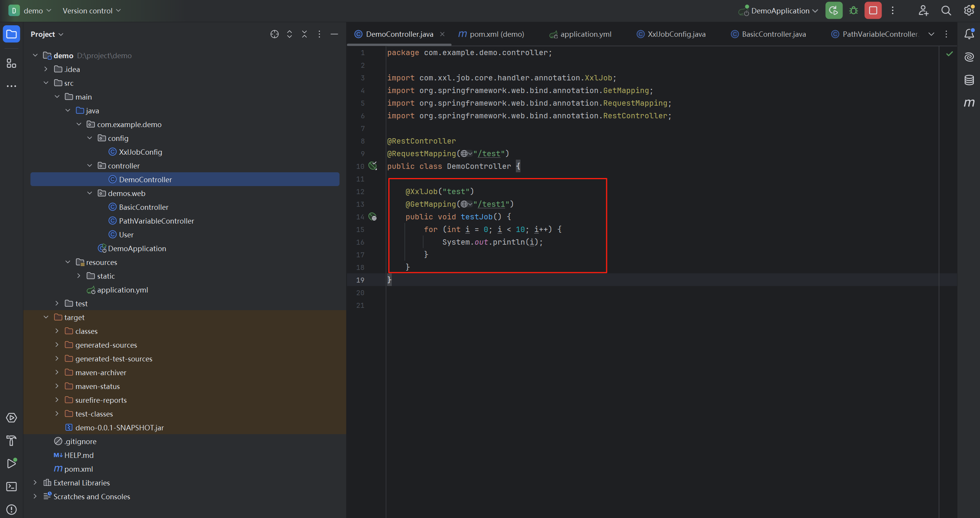Click gutter icon on line 10
980x518 pixels.
pos(373,166)
